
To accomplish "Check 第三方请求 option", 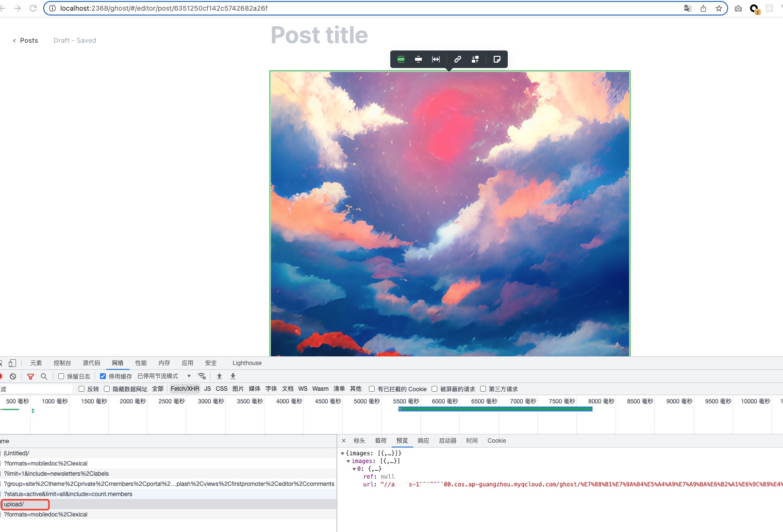I will click(483, 389).
